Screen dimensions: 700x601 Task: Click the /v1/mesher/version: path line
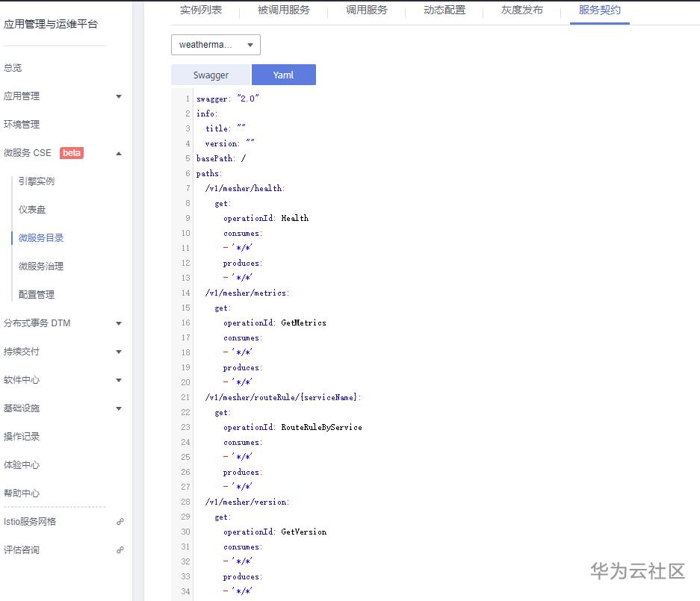coord(247,502)
